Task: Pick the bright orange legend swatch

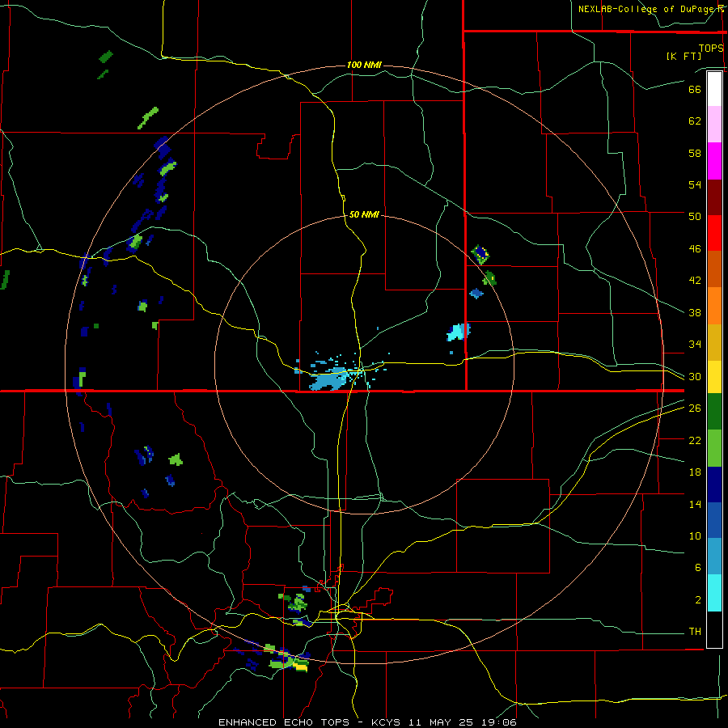Action: point(714,305)
